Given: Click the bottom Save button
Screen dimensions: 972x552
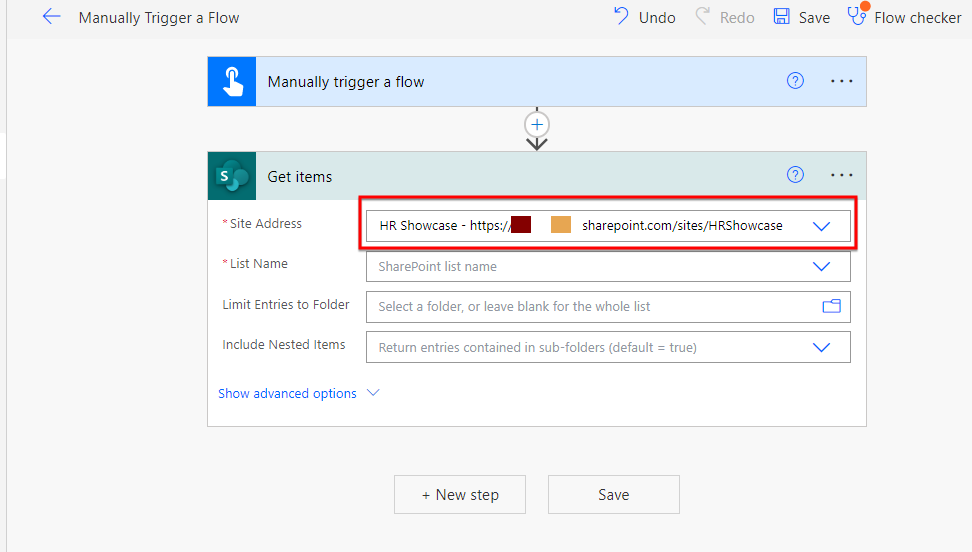Looking at the screenshot, I should pos(614,494).
